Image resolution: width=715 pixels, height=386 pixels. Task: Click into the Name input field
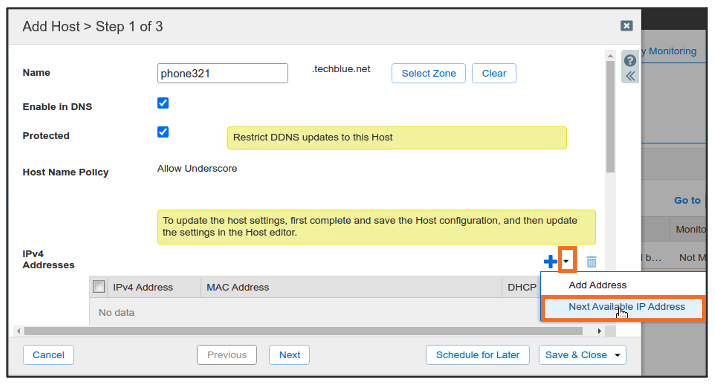(x=223, y=73)
